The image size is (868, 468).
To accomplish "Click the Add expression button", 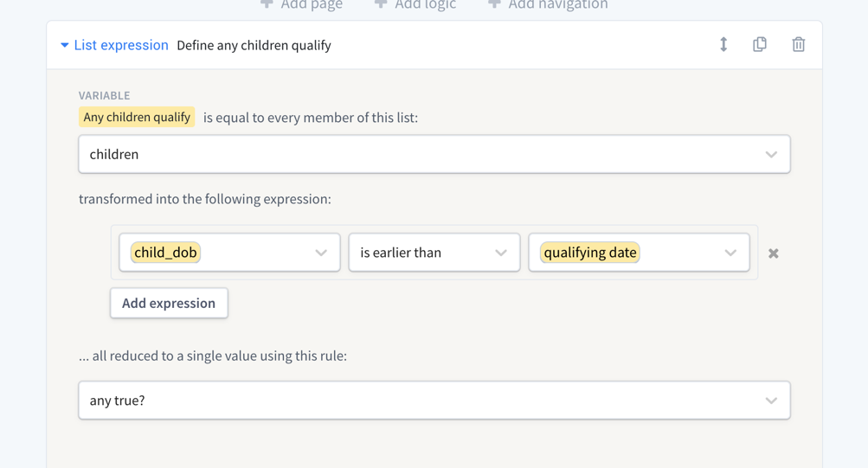I will [x=169, y=303].
